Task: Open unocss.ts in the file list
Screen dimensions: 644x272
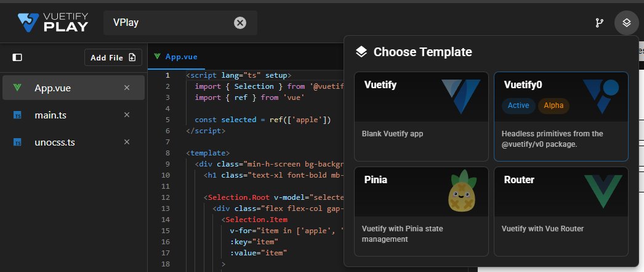Action: click(73, 142)
